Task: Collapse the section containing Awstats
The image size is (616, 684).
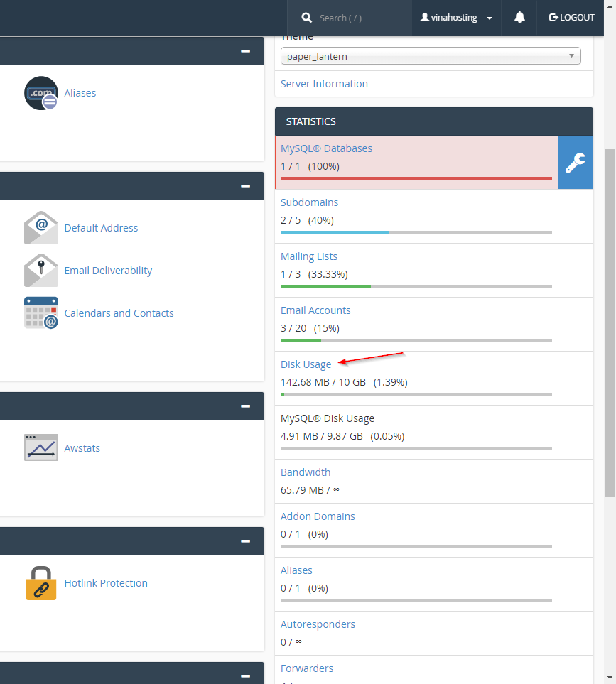Action: tap(245, 406)
